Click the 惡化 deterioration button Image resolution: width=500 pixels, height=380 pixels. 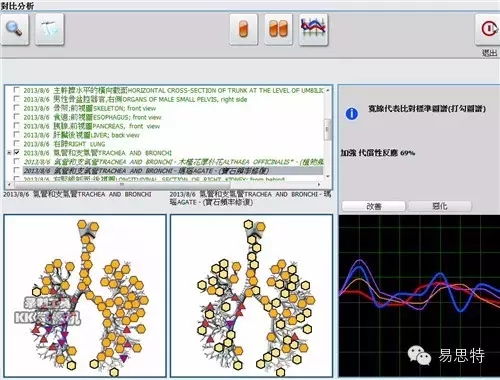[439, 206]
